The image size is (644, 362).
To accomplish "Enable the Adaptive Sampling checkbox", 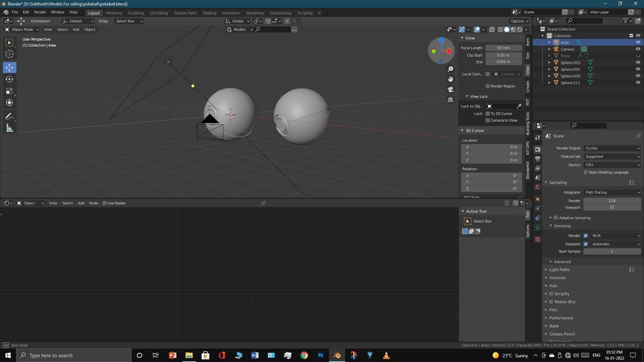I will [x=556, y=218].
